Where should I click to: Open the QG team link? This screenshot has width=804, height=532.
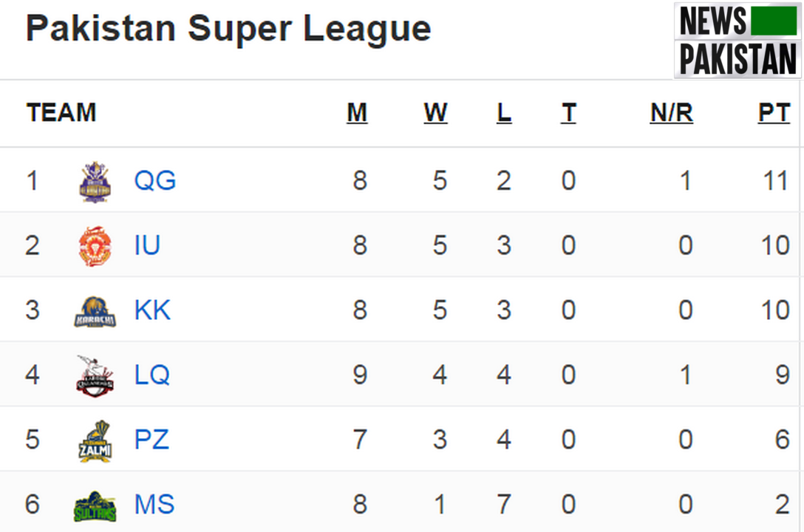155,181
